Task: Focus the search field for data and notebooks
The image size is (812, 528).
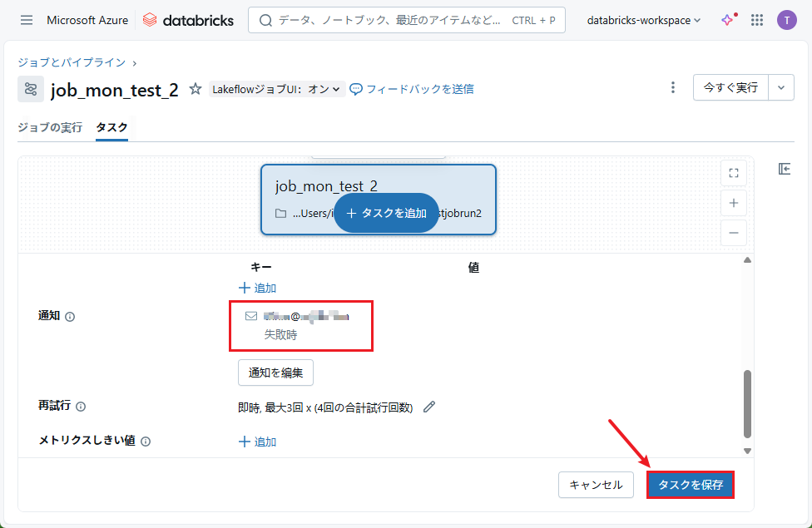Action: pyautogui.click(x=407, y=20)
